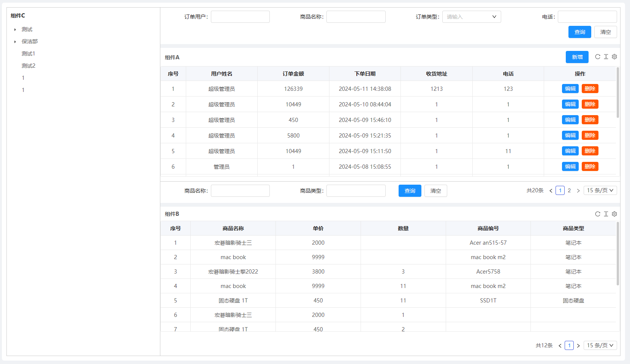The width and height of the screenshot is (630, 364).
Task: Open the settings gear in 组件A header
Action: 614,57
